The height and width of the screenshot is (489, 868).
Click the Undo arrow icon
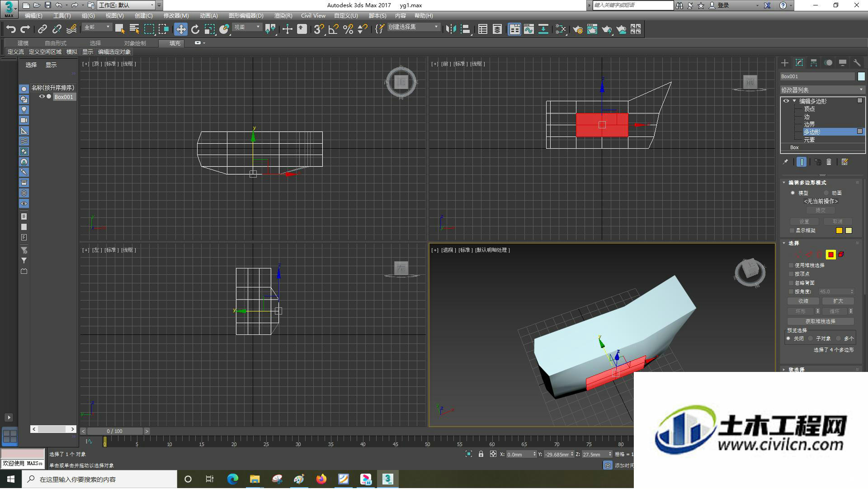[11, 29]
